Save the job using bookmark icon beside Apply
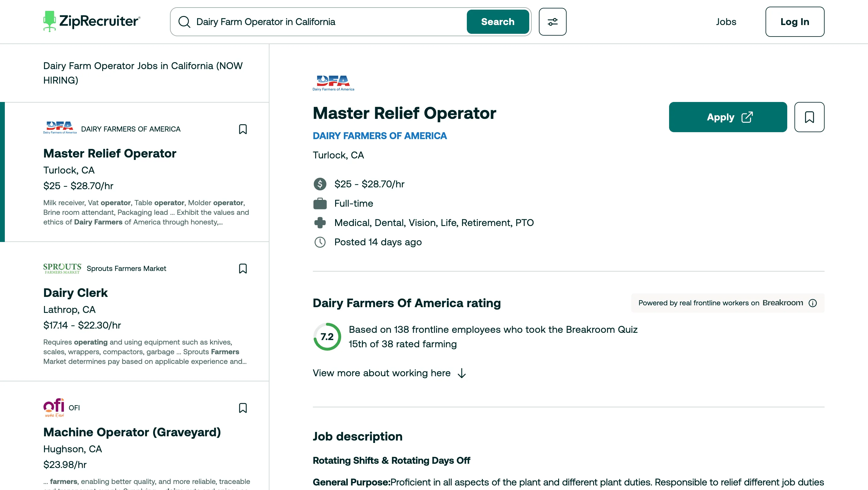This screenshot has height=490, width=868. [x=809, y=117]
